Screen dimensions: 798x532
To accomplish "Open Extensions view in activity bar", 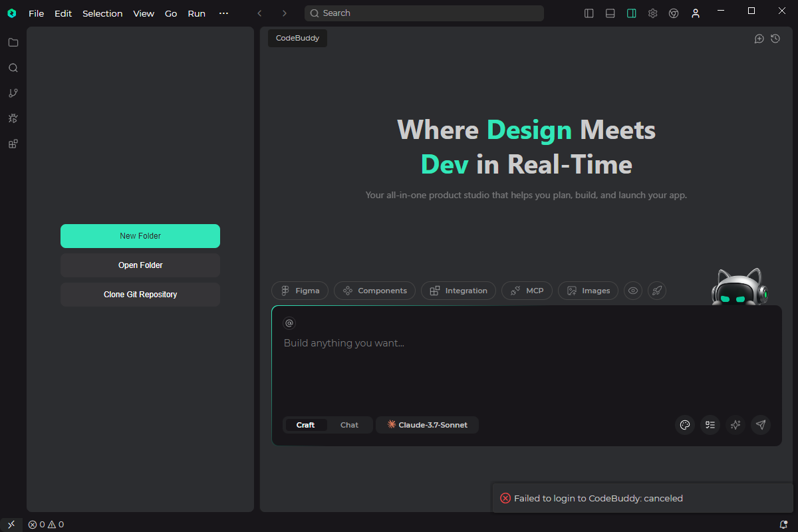I will (x=13, y=144).
